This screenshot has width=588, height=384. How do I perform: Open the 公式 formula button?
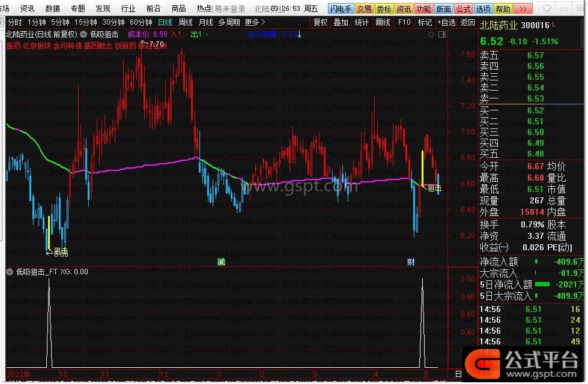click(x=463, y=8)
